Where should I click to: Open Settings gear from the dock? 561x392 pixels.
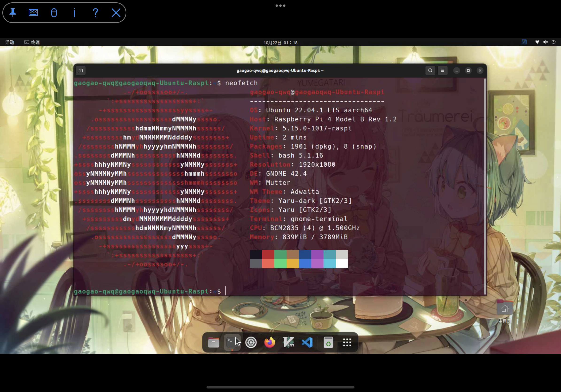pyautogui.click(x=251, y=342)
